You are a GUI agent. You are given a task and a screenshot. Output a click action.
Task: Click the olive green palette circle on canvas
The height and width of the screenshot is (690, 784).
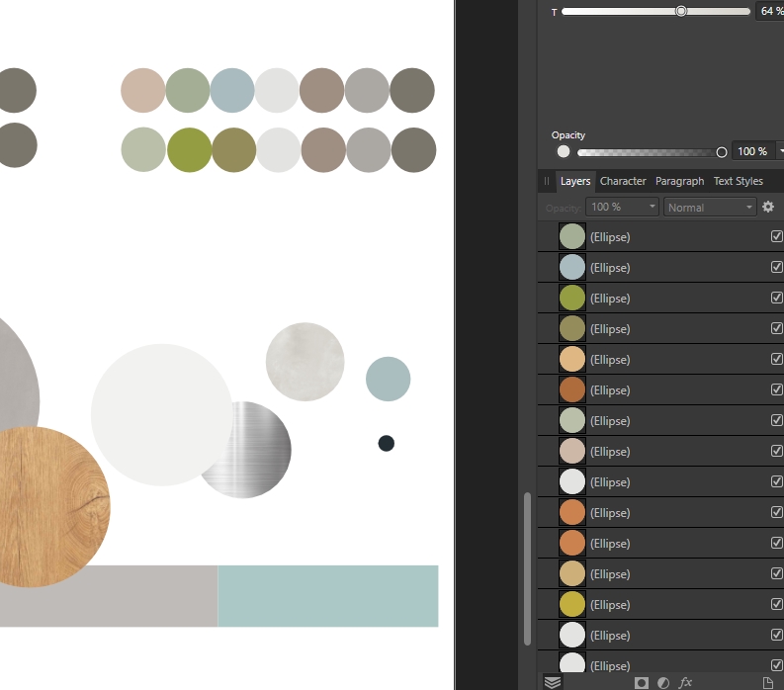[189, 149]
